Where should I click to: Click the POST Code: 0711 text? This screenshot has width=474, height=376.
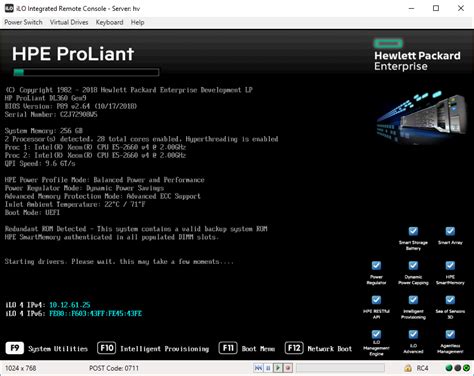pos(114,368)
